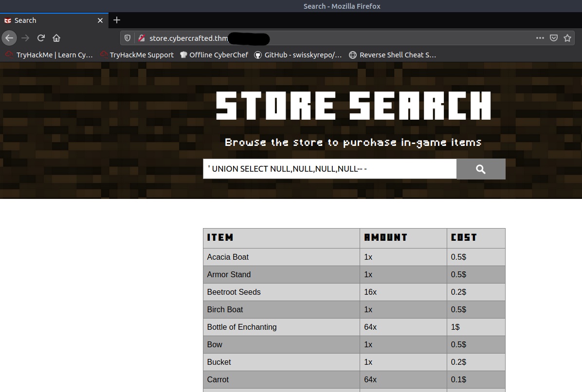Open TryHackMe Support bookmark
The width and height of the screenshot is (582, 392).
(x=137, y=55)
